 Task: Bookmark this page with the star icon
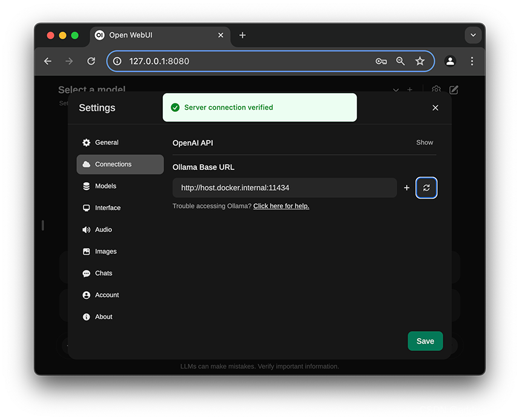(420, 61)
